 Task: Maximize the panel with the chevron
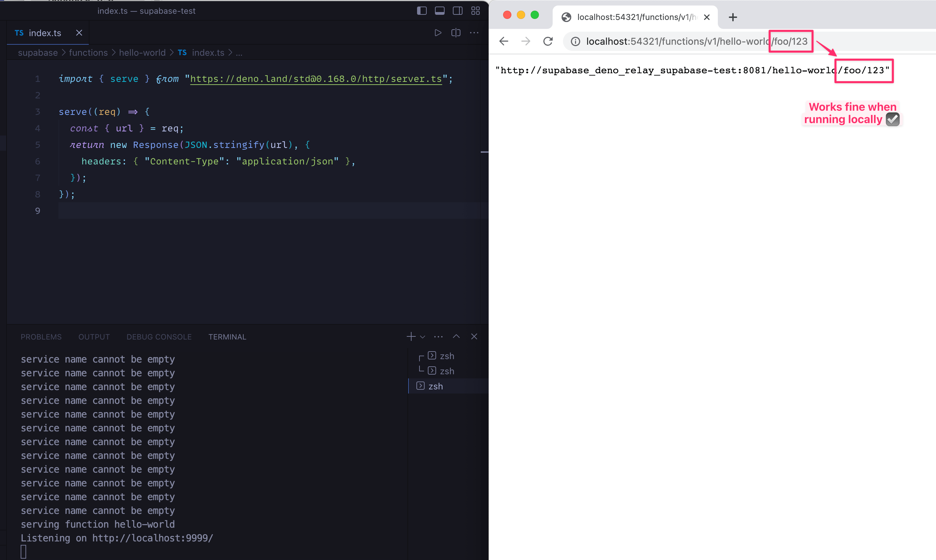click(456, 336)
